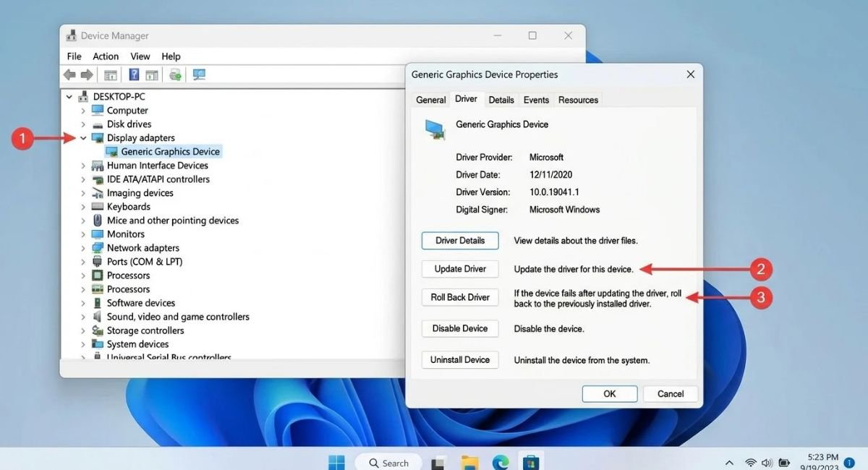Click the Roll Back Driver button

tap(460, 297)
